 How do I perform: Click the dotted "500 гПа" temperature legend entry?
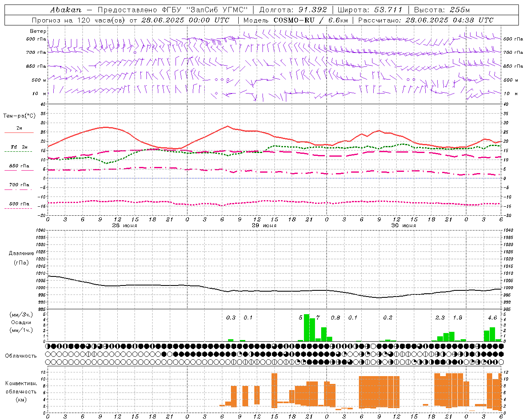(x=19, y=203)
